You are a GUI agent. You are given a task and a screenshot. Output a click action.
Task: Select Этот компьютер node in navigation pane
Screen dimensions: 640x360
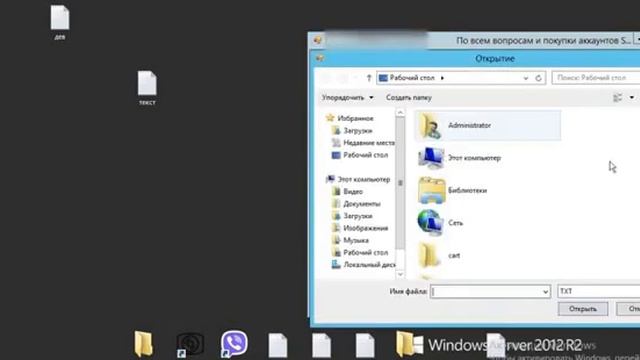[x=358, y=179]
